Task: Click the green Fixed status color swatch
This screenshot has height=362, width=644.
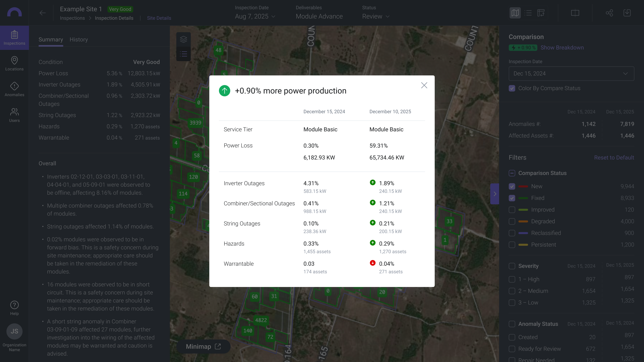Action: (523, 198)
